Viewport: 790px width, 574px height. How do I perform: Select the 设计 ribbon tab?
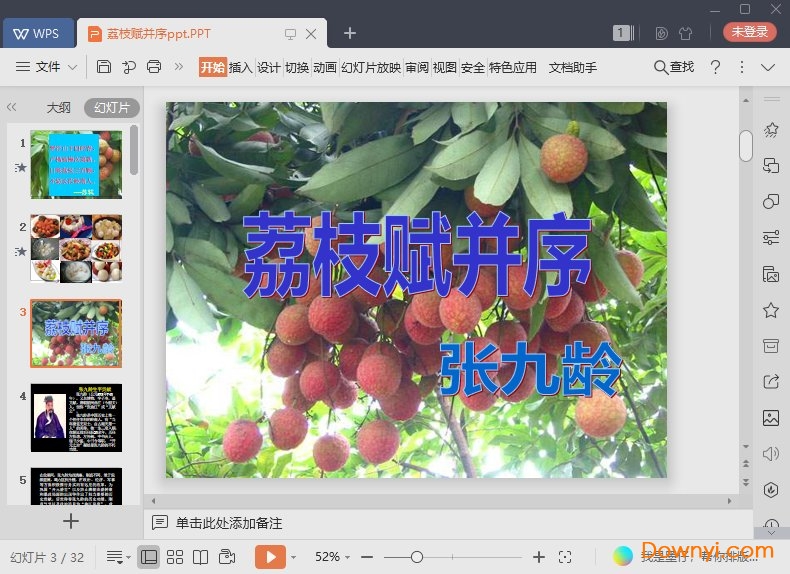(269, 67)
